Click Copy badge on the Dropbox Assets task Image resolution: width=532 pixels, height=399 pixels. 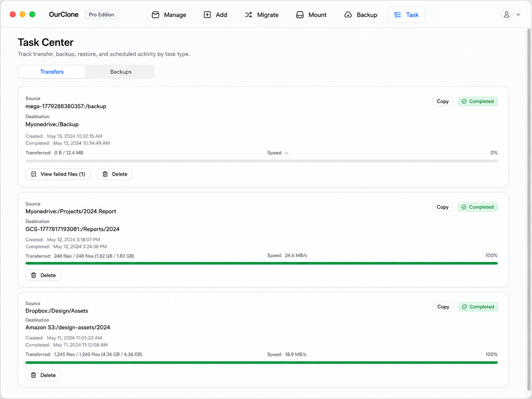(x=443, y=307)
